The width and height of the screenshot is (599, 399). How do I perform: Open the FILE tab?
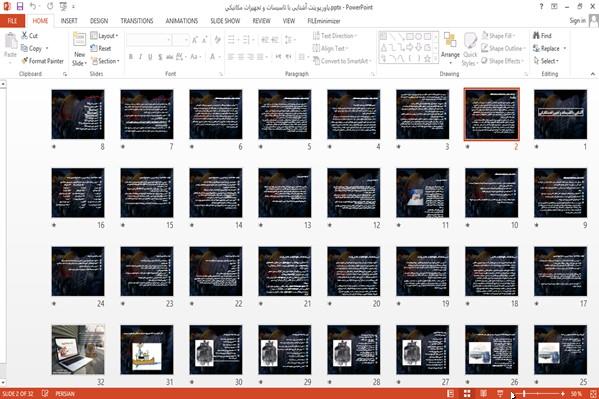click(x=12, y=21)
